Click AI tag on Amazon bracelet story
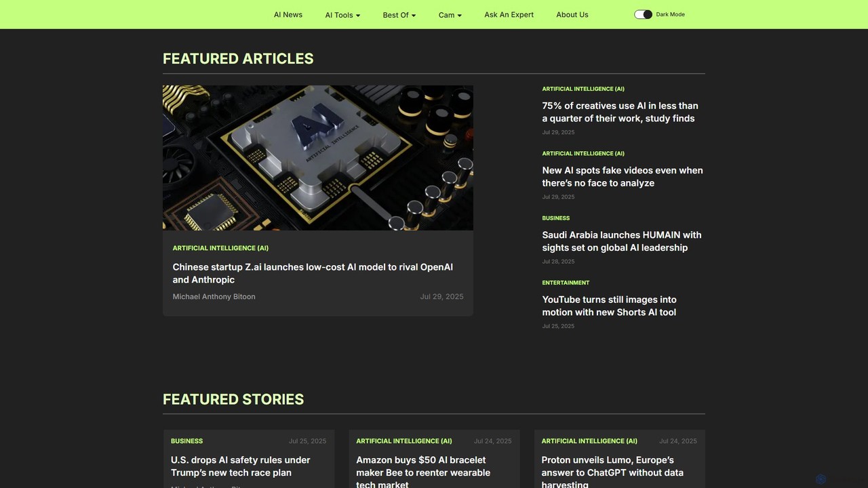The height and width of the screenshot is (488, 868). [404, 441]
